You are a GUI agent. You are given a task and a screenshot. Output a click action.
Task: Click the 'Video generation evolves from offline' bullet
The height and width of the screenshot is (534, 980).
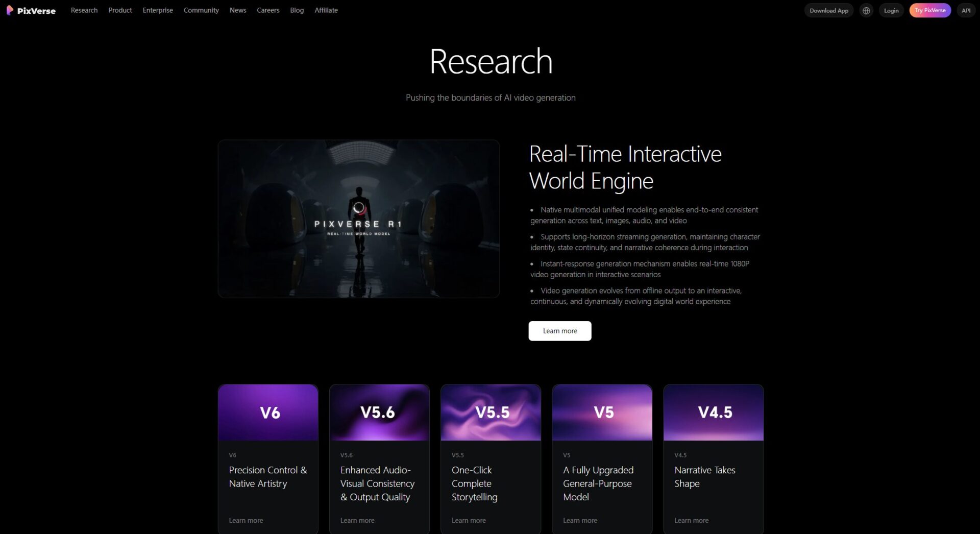(636, 296)
